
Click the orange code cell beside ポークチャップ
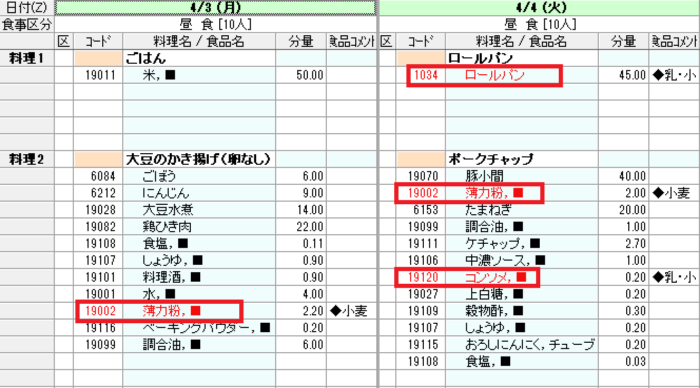click(421, 159)
